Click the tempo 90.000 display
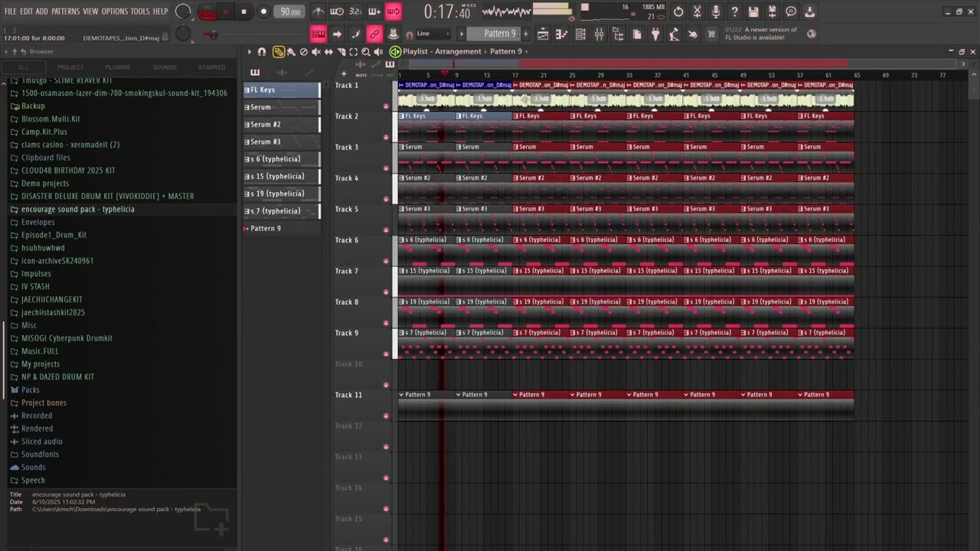The height and width of the screenshot is (551, 980). [289, 11]
